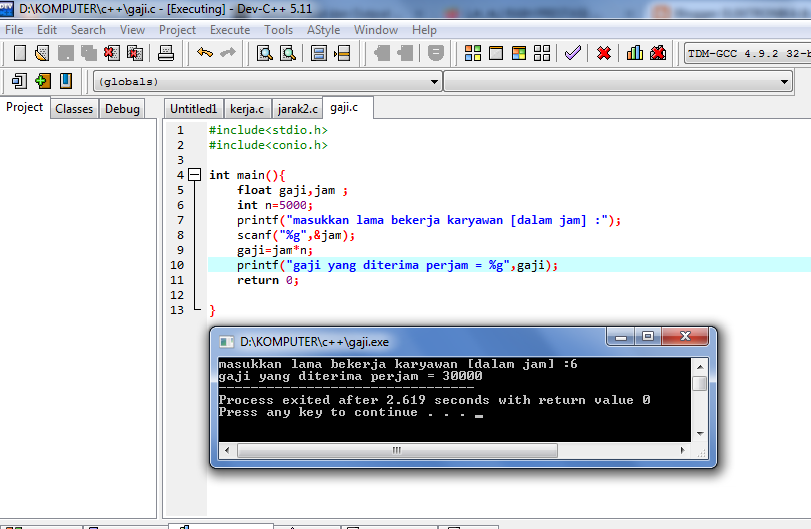Open the Help menu

click(x=424, y=30)
